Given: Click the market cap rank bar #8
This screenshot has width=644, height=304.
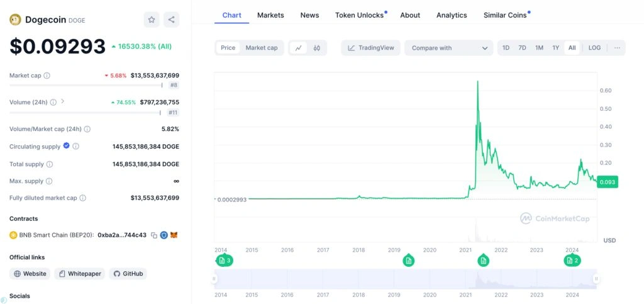Looking at the screenshot, I should point(86,86).
